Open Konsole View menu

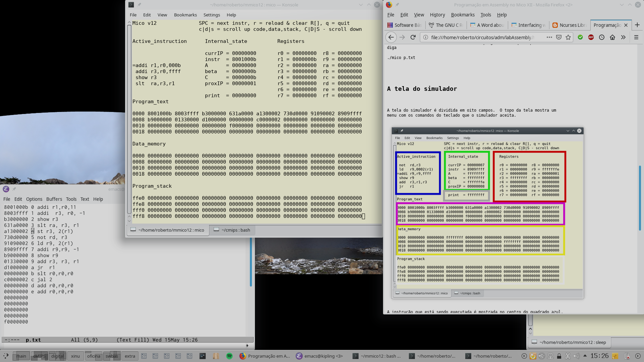point(162,15)
